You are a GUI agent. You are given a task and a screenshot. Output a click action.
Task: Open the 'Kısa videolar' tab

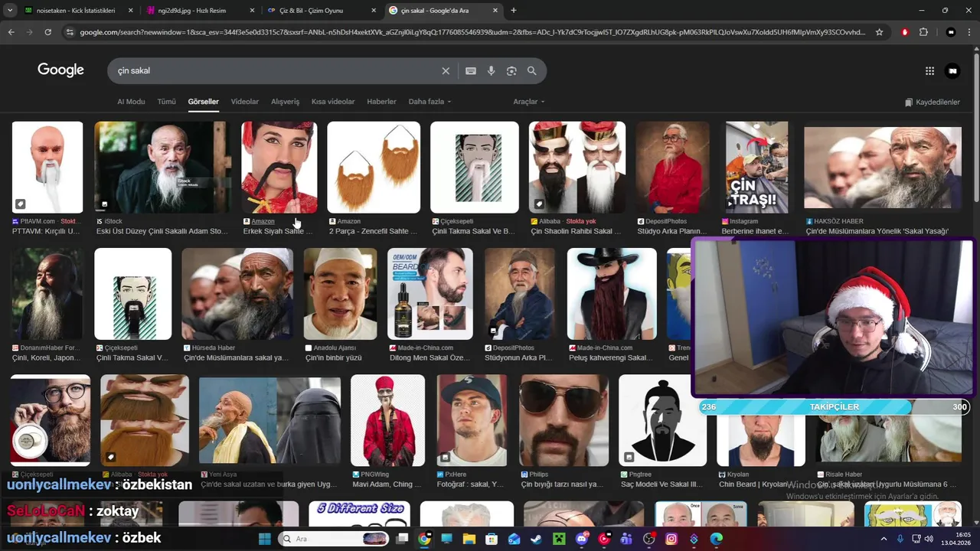(333, 102)
